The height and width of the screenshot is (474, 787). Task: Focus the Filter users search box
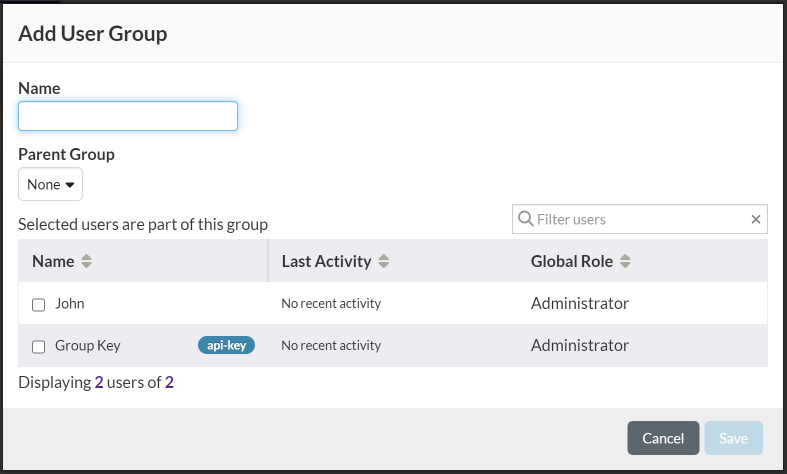pos(640,219)
